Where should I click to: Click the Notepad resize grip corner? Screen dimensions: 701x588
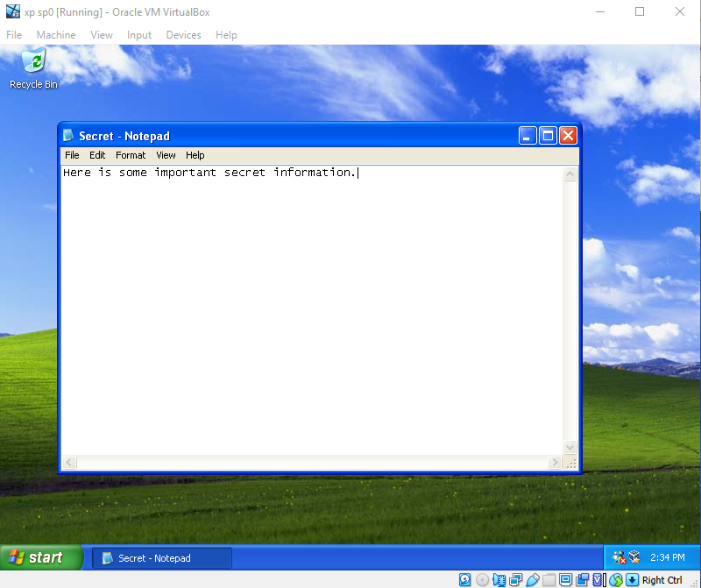(571, 463)
